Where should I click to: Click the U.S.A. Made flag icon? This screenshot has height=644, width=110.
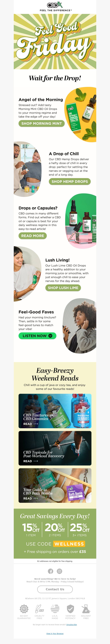55,609
